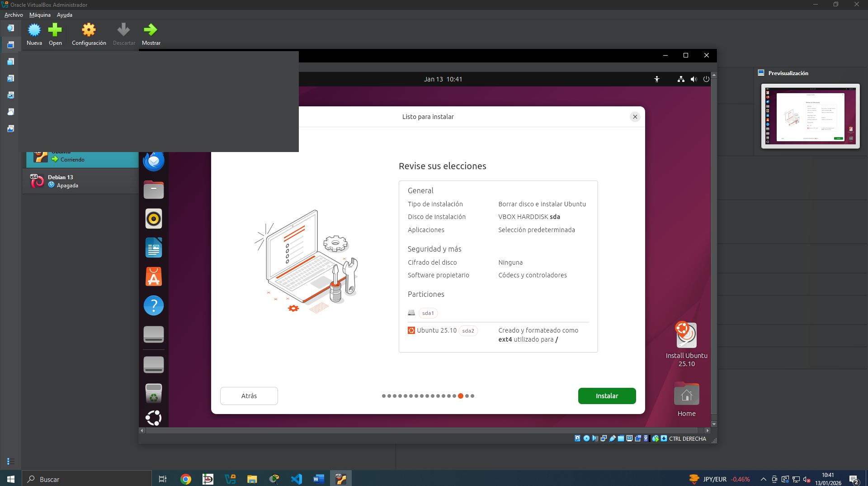
Task: Click the network status icon in VM bar
Action: point(604,438)
